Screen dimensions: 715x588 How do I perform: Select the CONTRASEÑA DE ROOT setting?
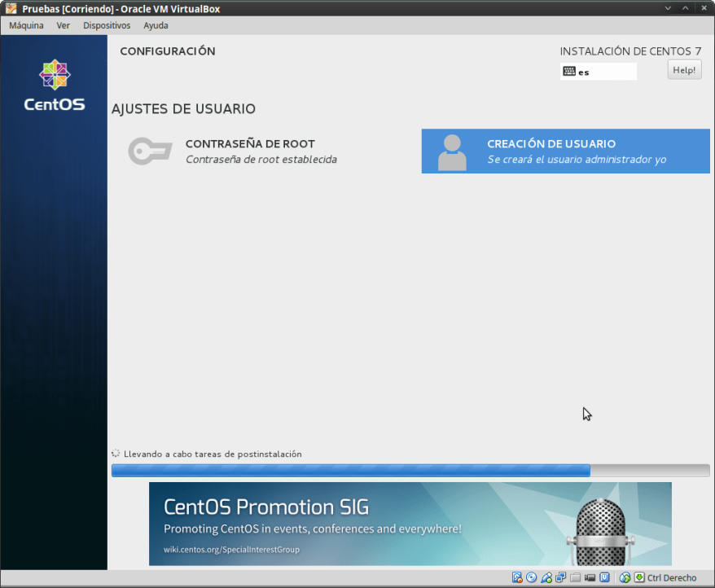(252, 151)
